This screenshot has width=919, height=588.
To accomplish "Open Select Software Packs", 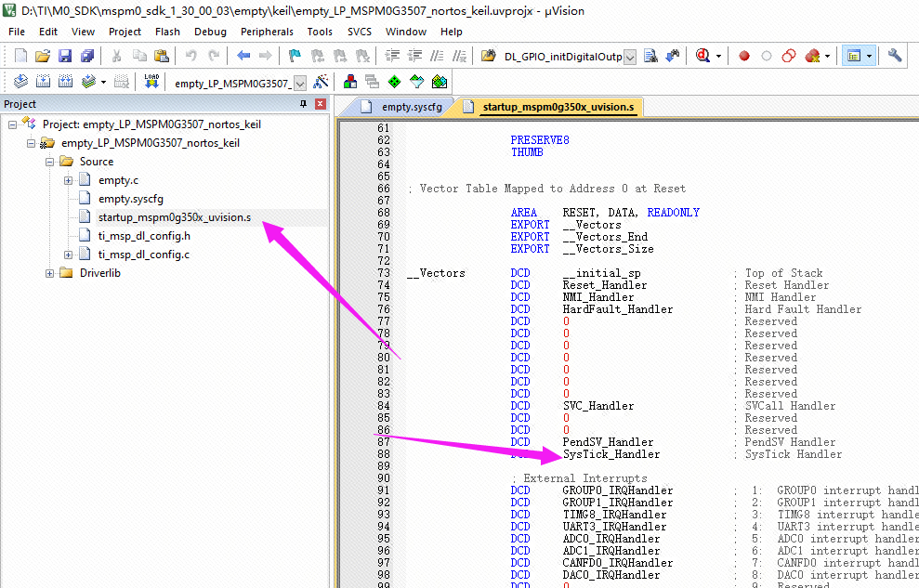I will pyautogui.click(x=416, y=82).
